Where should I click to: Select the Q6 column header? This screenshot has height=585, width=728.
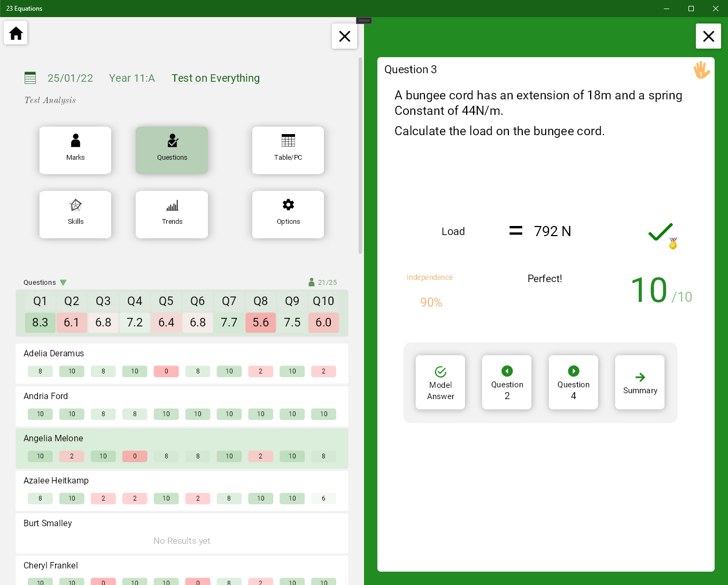tap(198, 301)
